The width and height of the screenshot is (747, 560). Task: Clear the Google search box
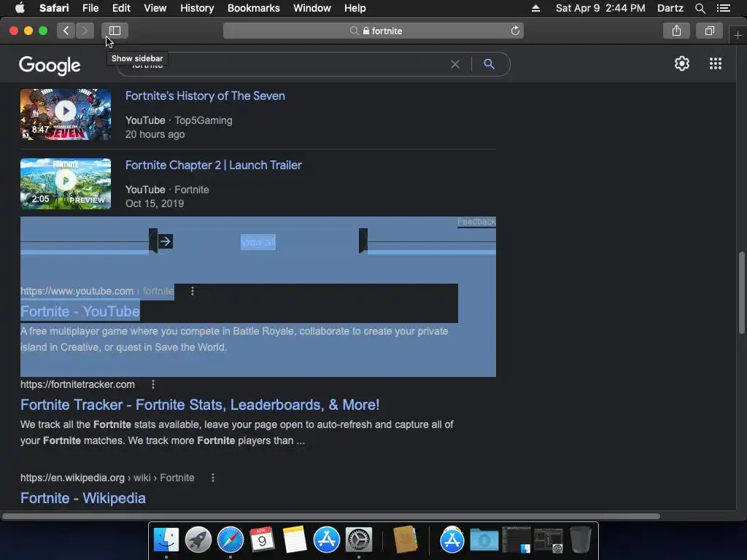(455, 64)
